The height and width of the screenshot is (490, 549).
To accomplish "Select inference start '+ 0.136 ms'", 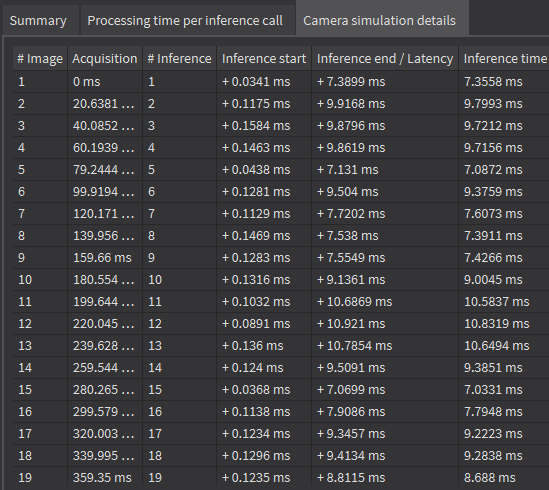I will [x=264, y=346].
